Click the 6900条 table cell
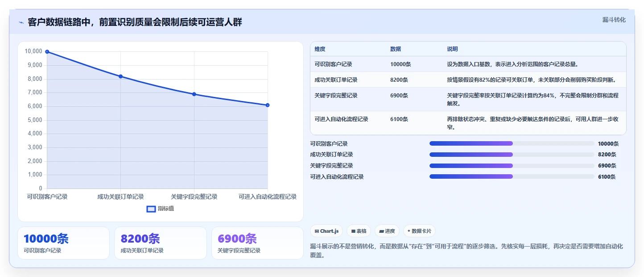 pos(399,96)
